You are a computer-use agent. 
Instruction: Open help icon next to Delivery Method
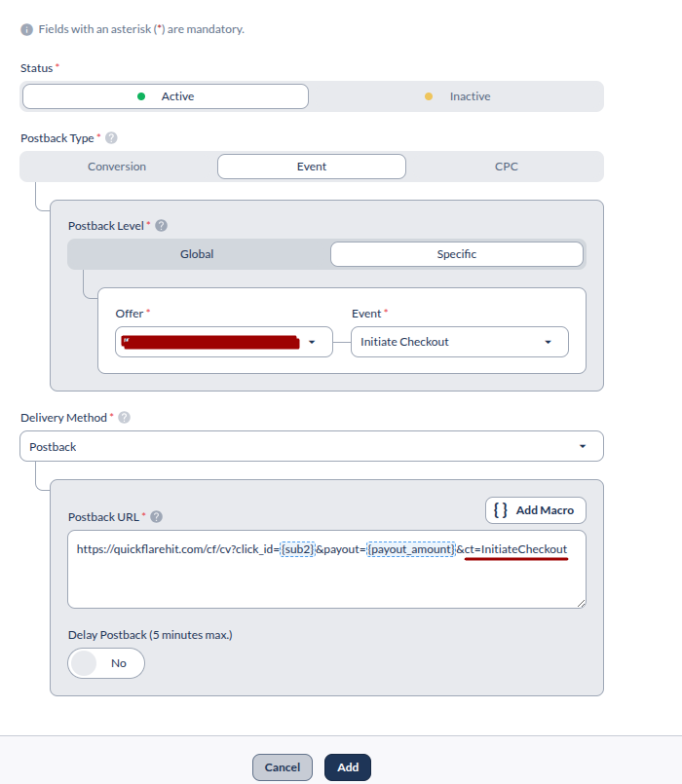pos(124,418)
